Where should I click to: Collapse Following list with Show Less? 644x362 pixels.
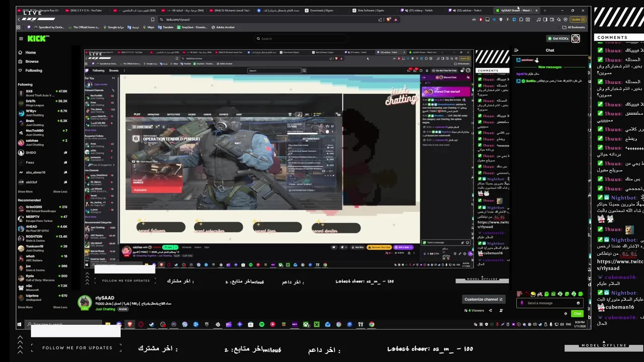(x=60, y=192)
